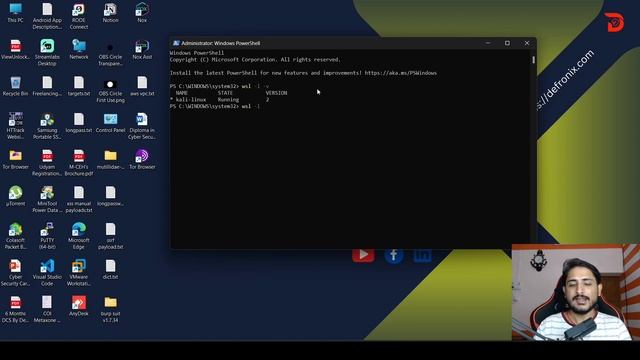Click the STATE column header text
Screen dimensions: 640x360
[x=225, y=93]
